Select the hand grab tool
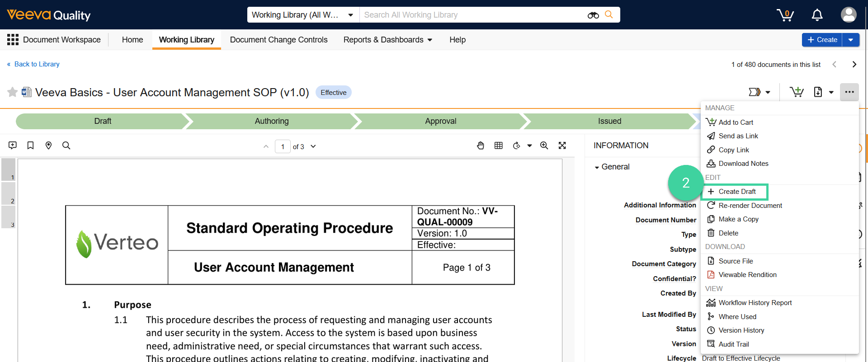This screenshot has height=362, width=868. coord(481,146)
